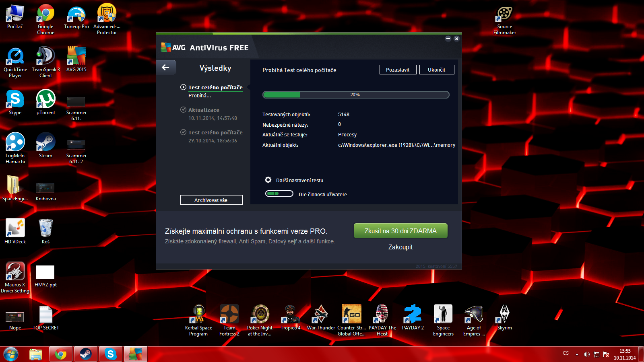Click the AVG logo in the title bar
644x362 pixels.
(173, 47)
